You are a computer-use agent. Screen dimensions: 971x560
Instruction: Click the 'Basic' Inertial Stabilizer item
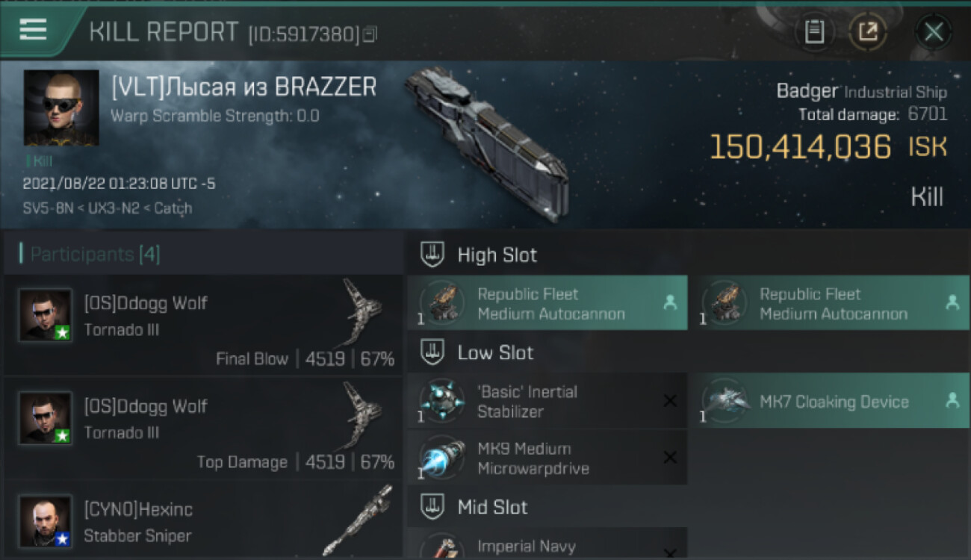click(x=547, y=401)
